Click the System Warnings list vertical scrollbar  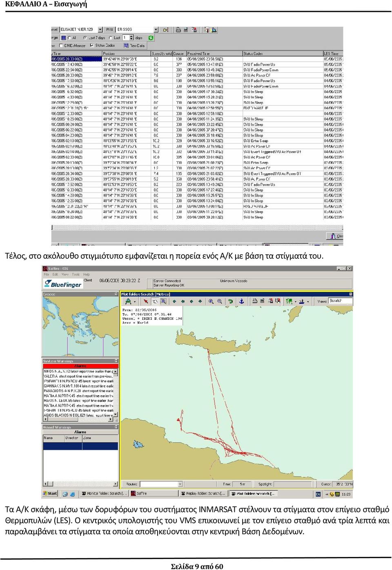(116, 393)
